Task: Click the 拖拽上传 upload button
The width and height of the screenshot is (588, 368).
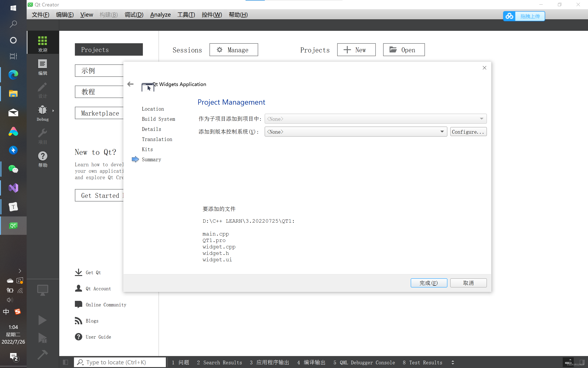Action: click(x=530, y=16)
